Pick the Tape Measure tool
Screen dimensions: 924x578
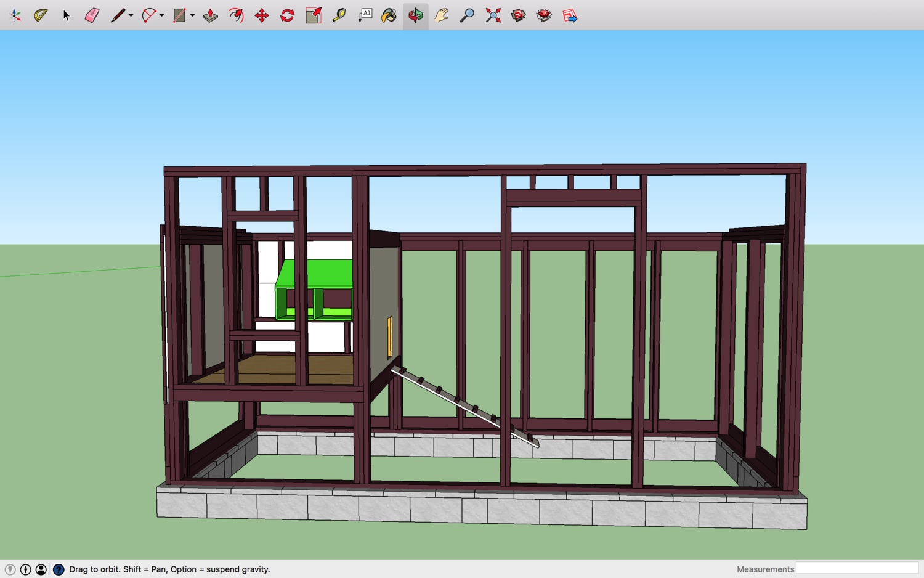click(x=339, y=15)
